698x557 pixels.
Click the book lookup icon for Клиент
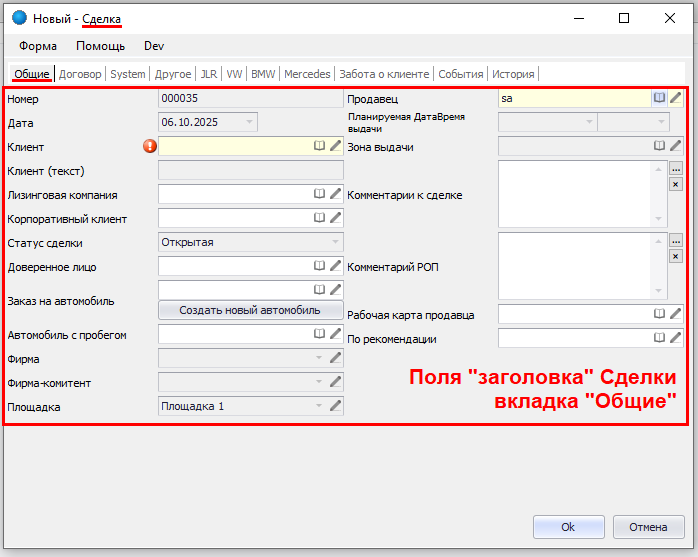(319, 146)
